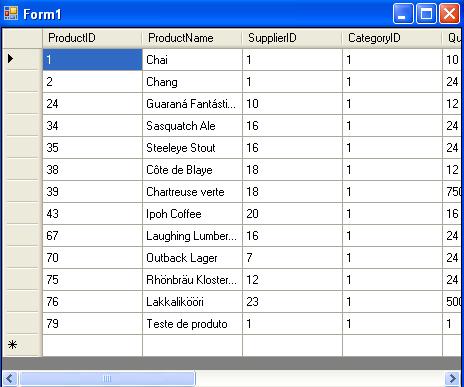Select row header for Chang row
The height and width of the screenshot is (387, 464).
tap(22, 81)
